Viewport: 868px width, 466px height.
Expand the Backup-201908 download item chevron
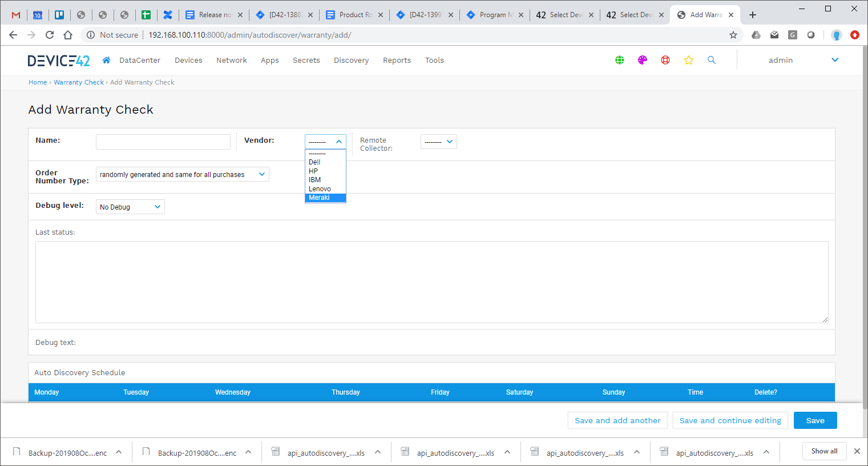[119, 451]
